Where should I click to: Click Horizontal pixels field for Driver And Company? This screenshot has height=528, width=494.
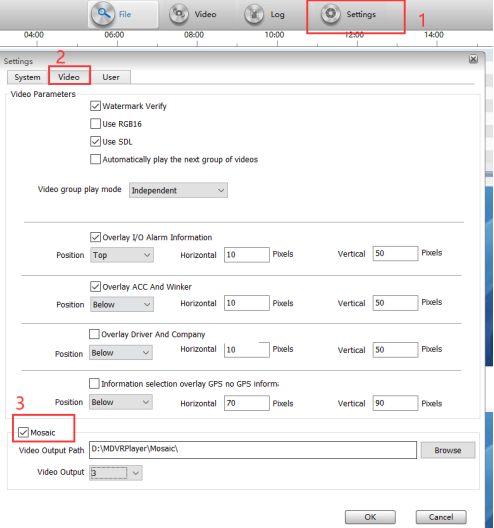pyautogui.click(x=247, y=350)
